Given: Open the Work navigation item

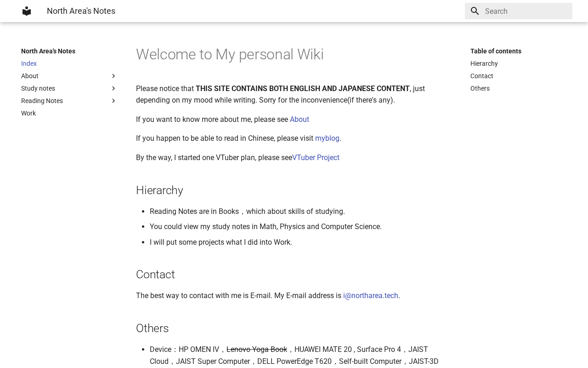Looking at the screenshot, I should (x=28, y=113).
